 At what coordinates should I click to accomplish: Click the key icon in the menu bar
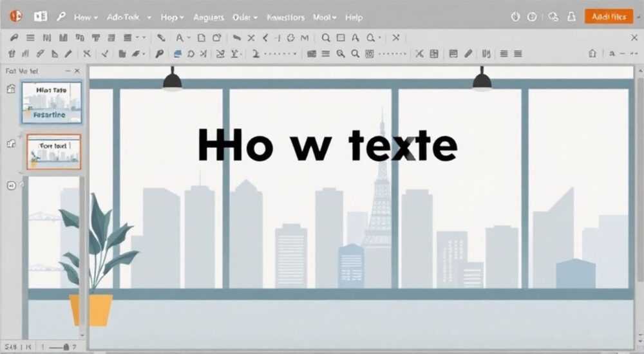coord(61,17)
